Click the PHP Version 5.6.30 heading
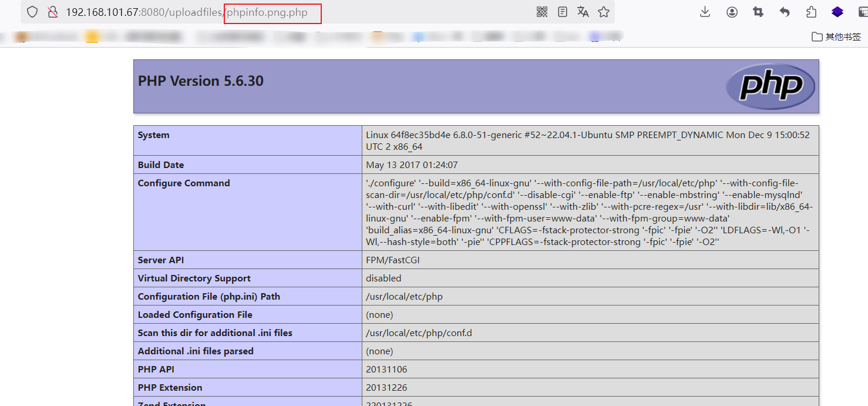Screen dimensions: 868x406 (201, 81)
